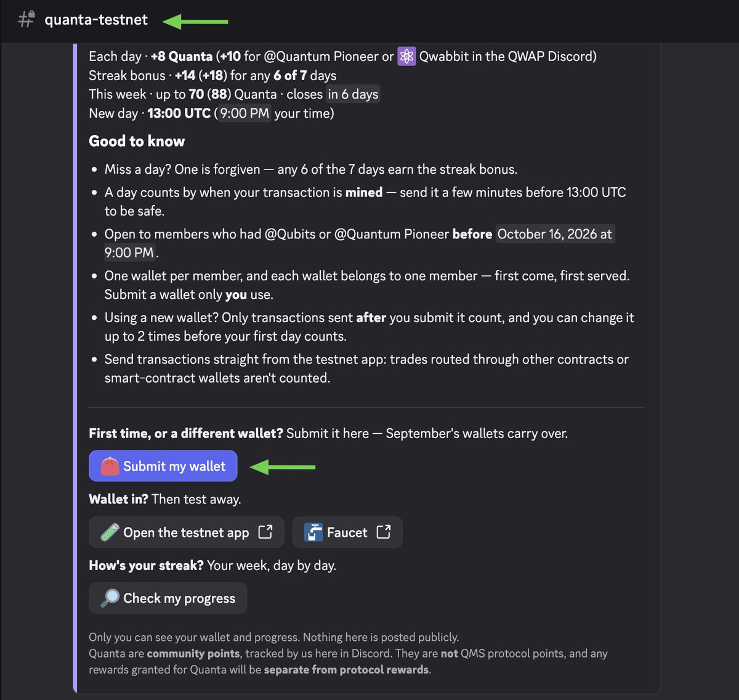739x700 pixels.
Task: Click the @Quantum Pioneer mention in top line
Action: point(321,56)
